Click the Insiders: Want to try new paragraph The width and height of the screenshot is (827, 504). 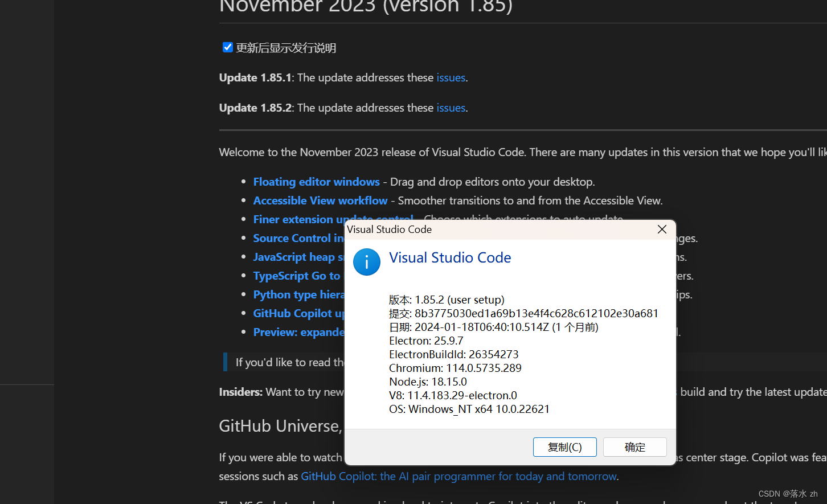pyautogui.click(x=281, y=392)
